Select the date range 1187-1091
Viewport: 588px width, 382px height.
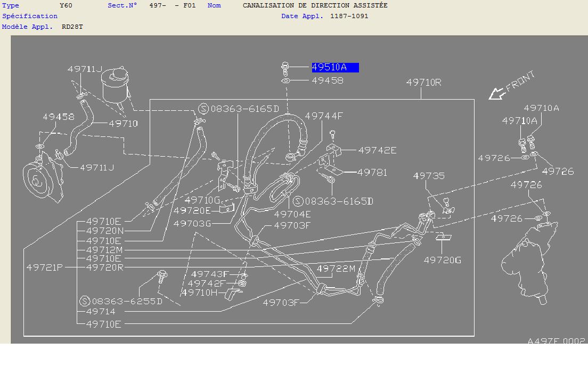349,16
